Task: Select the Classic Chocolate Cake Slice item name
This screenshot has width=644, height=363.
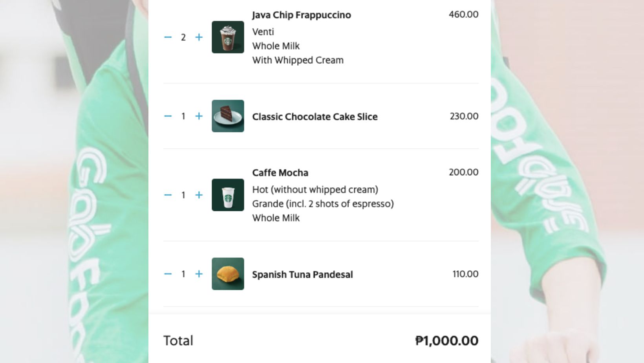Action: pyautogui.click(x=315, y=116)
